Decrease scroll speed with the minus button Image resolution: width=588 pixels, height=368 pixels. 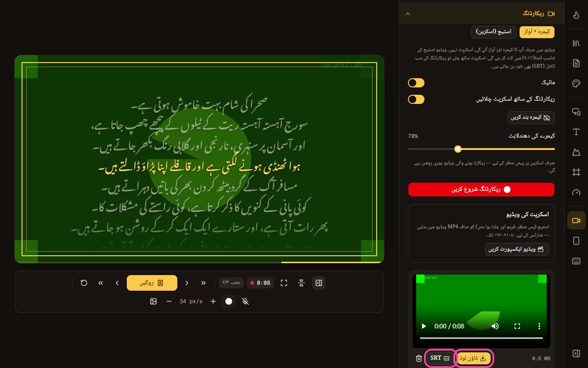click(169, 301)
